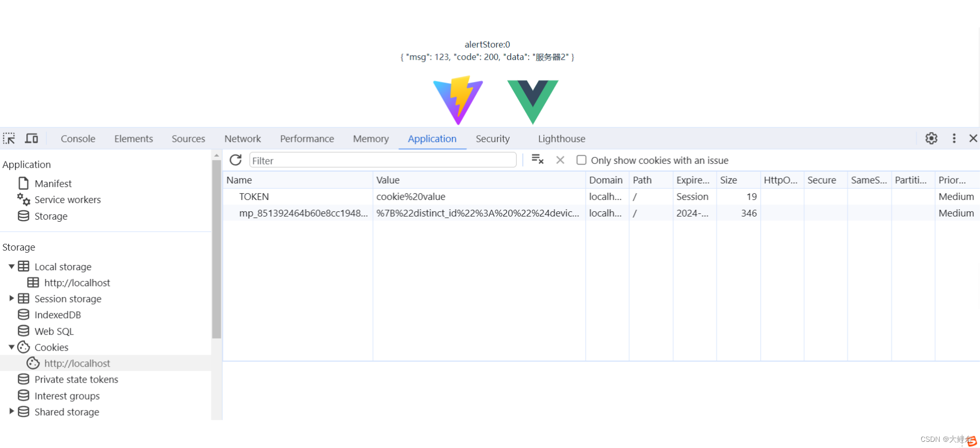Refresh the cookies table
This screenshot has width=980, height=448.
[x=236, y=160]
